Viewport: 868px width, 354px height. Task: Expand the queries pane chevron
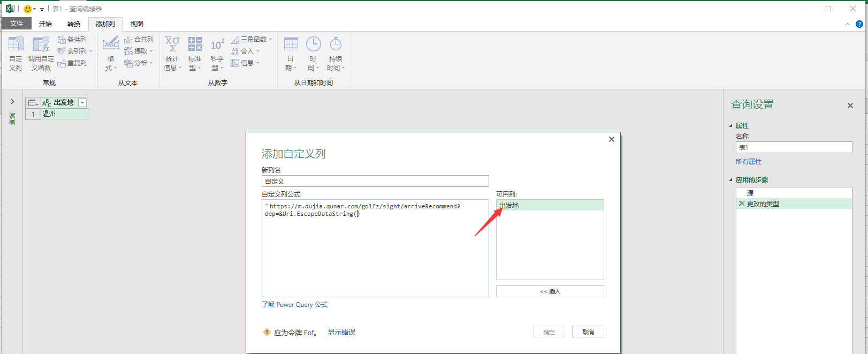pos(12,102)
